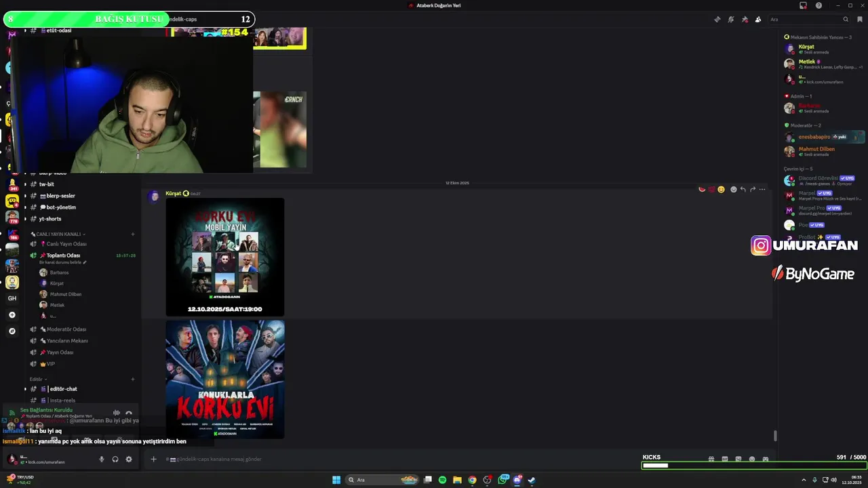868x488 pixels.
Task: Expand thread arrow beside yt-shorts channel
Action: coord(25,219)
